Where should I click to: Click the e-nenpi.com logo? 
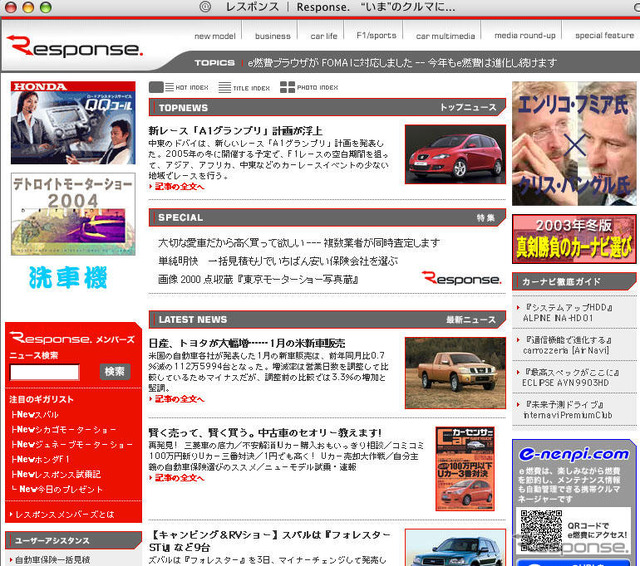(x=574, y=454)
